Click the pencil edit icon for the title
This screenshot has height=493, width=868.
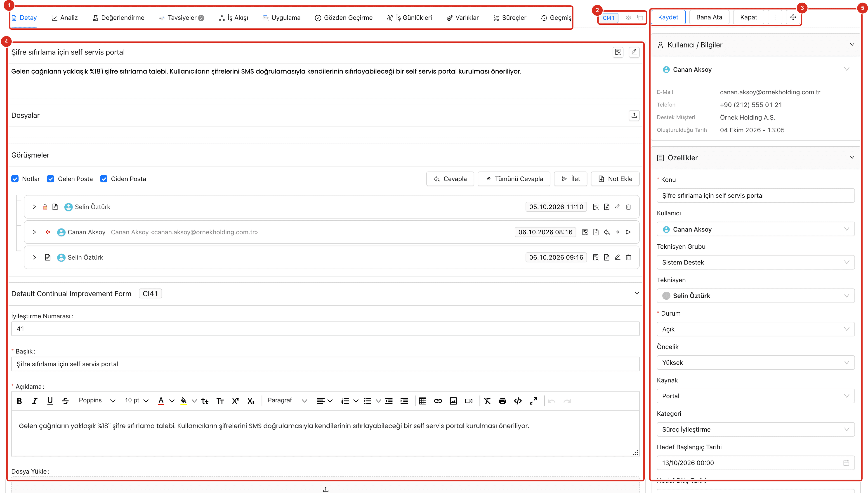tap(634, 52)
